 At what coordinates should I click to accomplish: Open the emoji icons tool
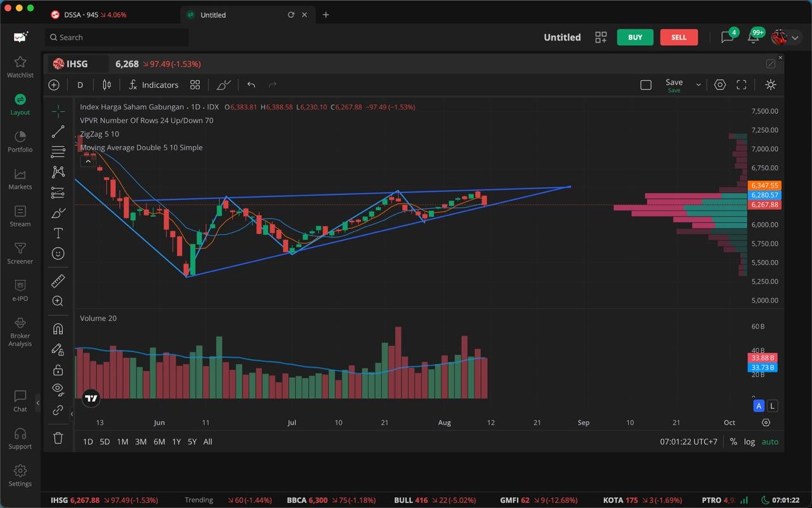click(x=58, y=253)
